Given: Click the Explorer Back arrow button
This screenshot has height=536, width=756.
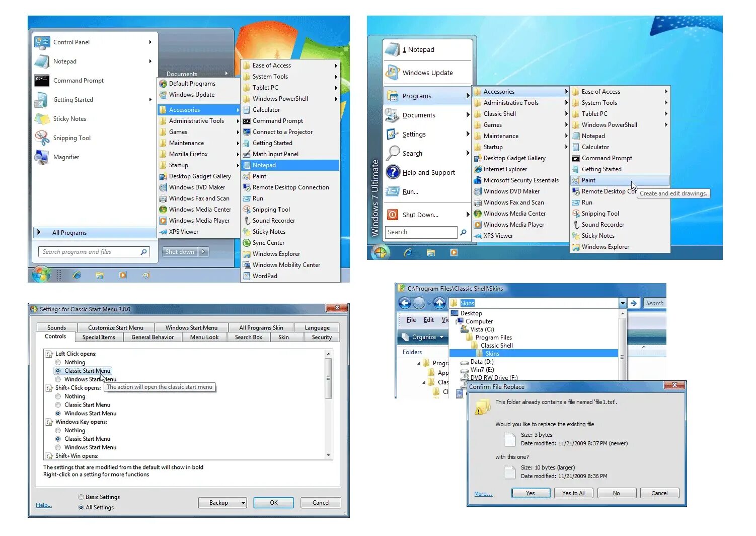Looking at the screenshot, I should (x=405, y=303).
